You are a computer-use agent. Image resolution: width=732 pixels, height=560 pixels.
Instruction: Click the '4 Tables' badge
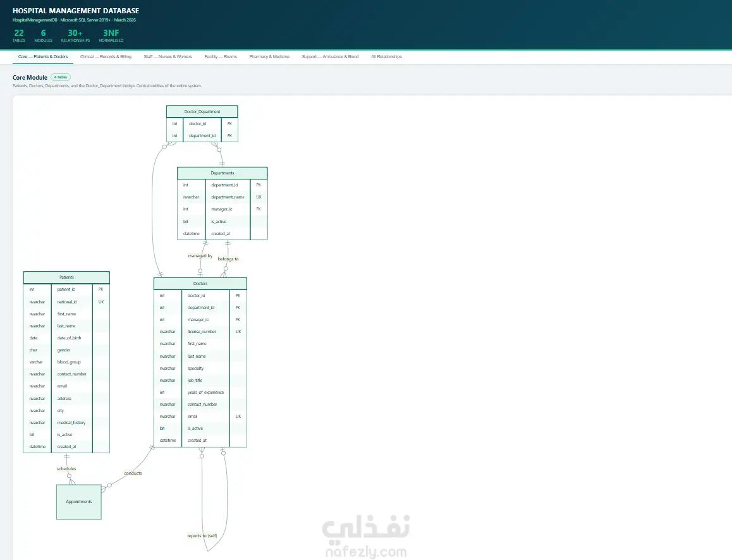(61, 77)
